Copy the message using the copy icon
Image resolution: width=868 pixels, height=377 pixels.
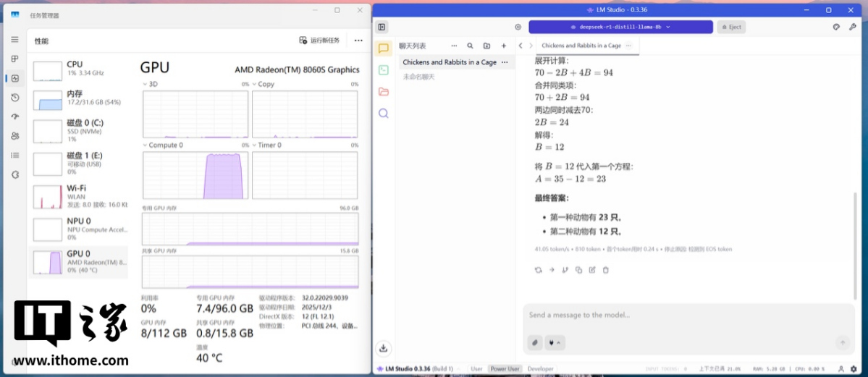coord(578,270)
